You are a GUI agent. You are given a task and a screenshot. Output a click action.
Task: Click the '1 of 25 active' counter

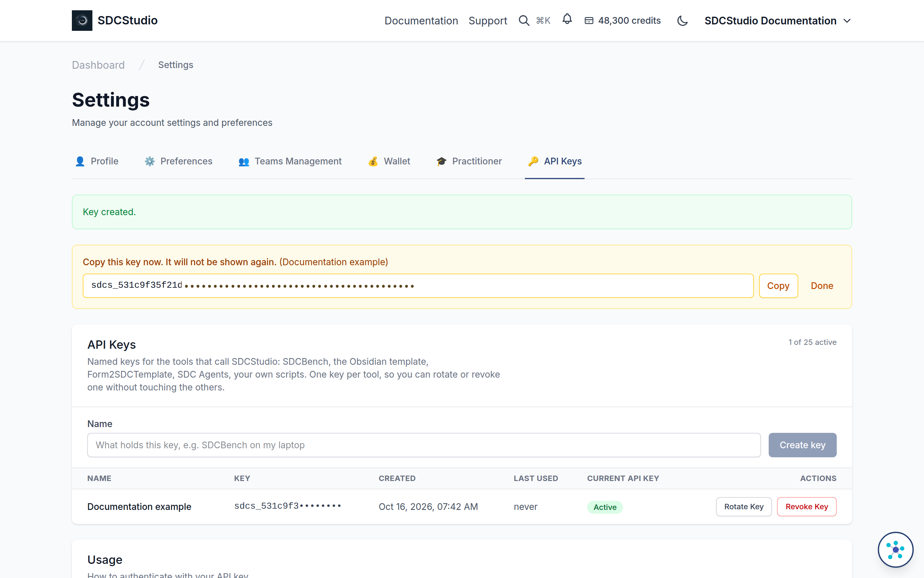point(812,342)
